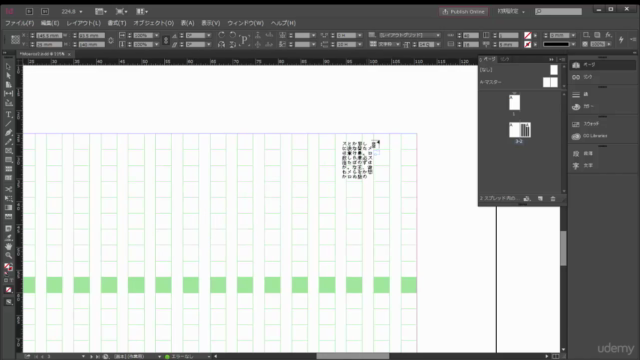Screen dimensions: 640x360
Task: Click the fill and stroke swatch in toolbox
Action: (8, 267)
